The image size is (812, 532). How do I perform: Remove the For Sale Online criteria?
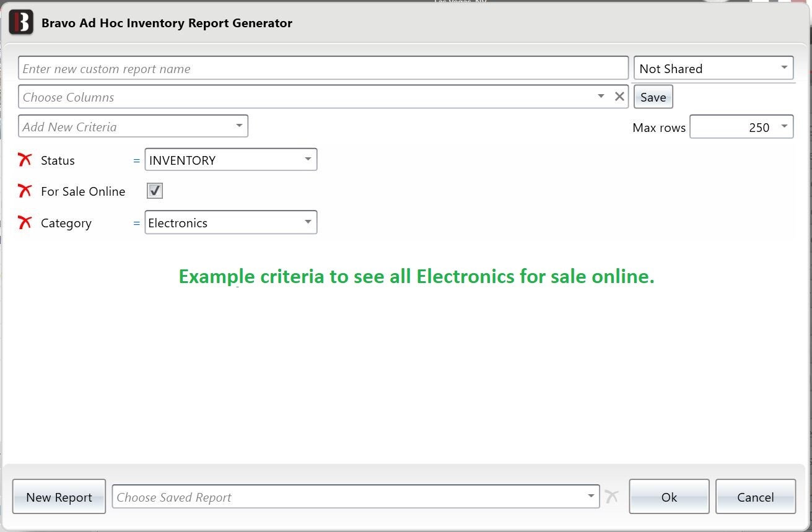click(x=25, y=191)
